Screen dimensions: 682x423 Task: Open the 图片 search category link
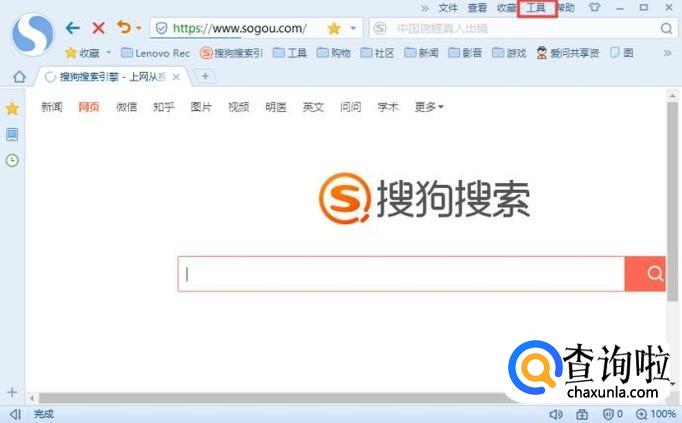pos(201,107)
